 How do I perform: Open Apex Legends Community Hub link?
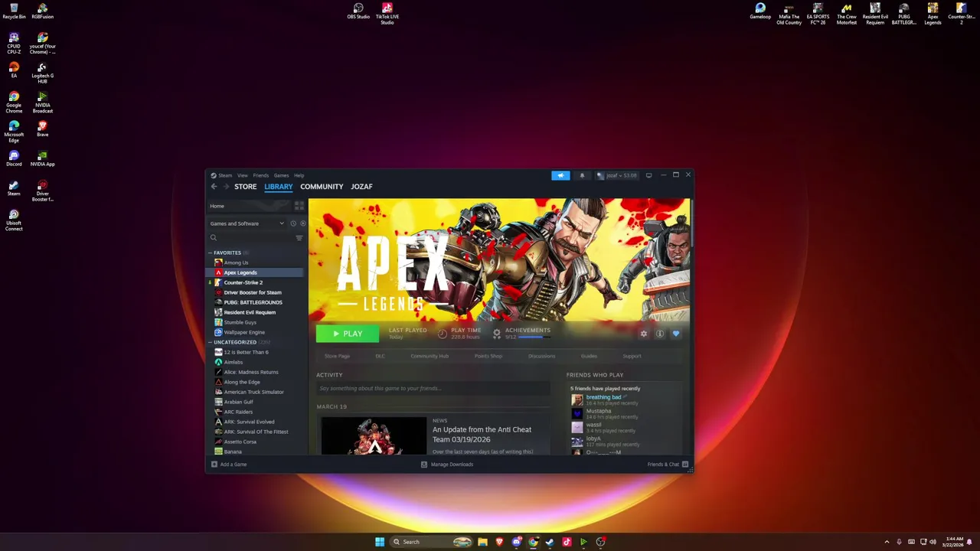click(x=430, y=356)
